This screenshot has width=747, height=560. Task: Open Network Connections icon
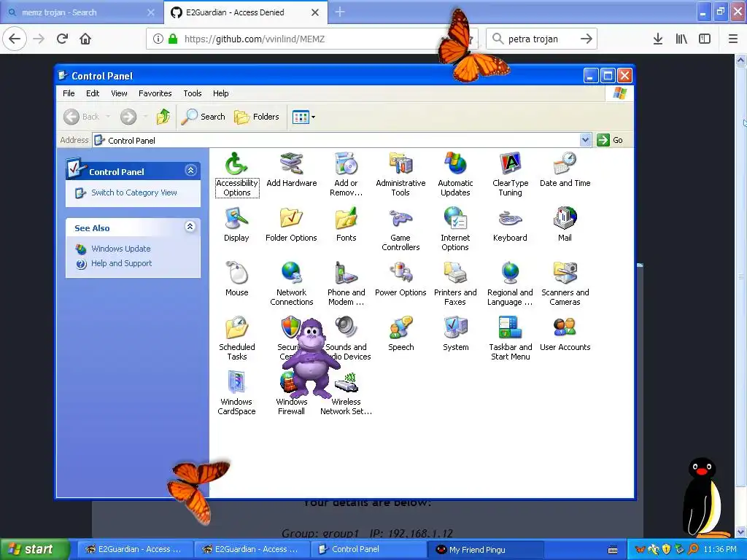pyautogui.click(x=292, y=284)
